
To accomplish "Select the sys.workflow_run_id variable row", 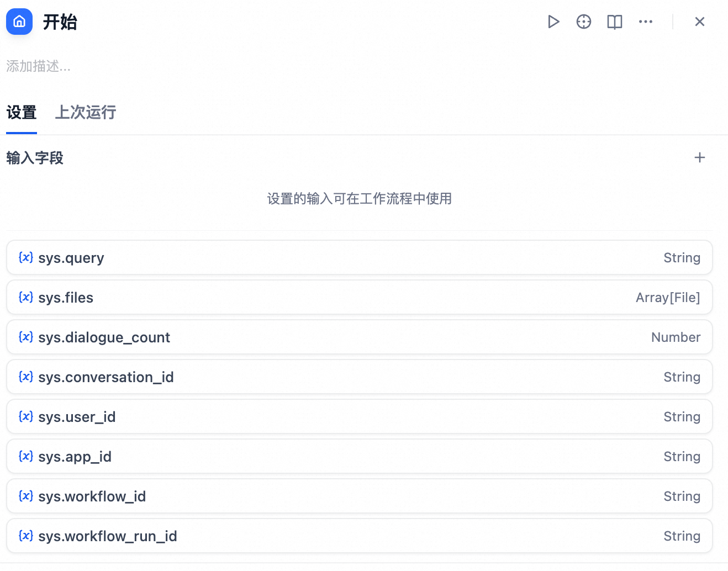I will click(x=360, y=536).
